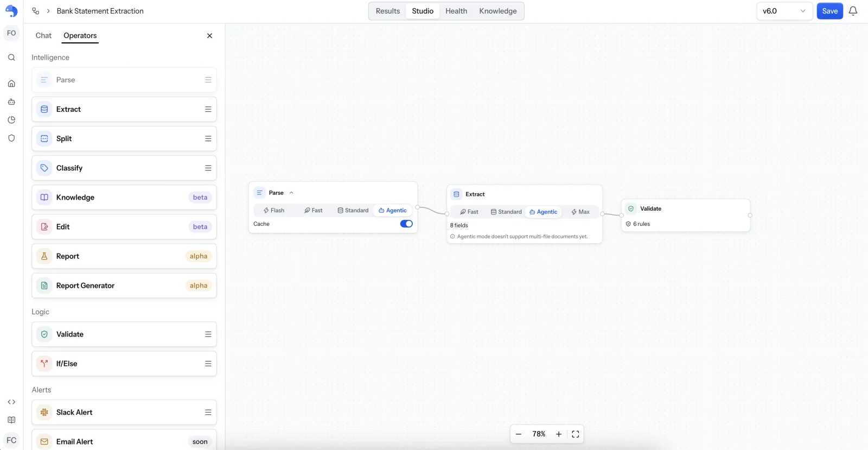Select the Knowledge beta operator card
The image size is (868, 450).
[124, 198]
